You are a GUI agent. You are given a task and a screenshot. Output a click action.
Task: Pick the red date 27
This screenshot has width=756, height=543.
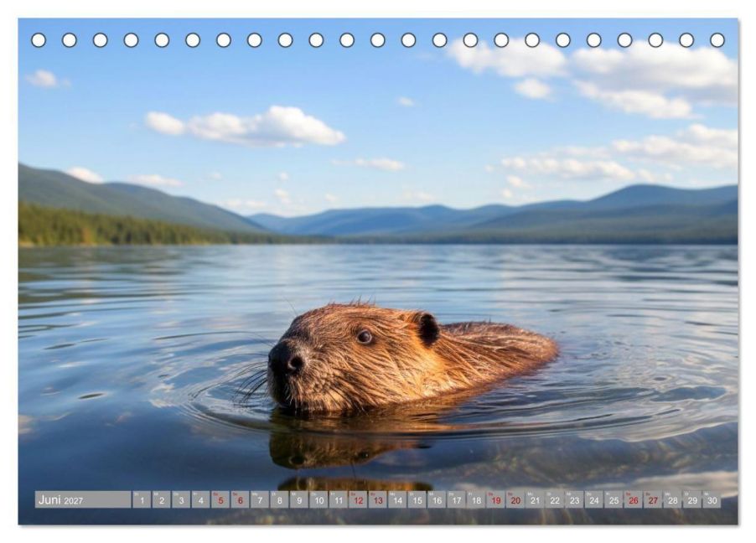(653, 499)
